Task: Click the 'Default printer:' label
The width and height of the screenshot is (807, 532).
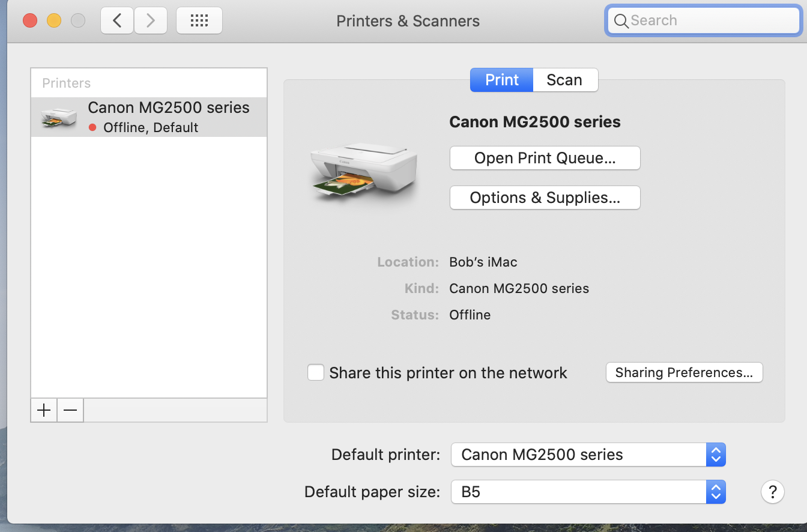Action: 386,455
